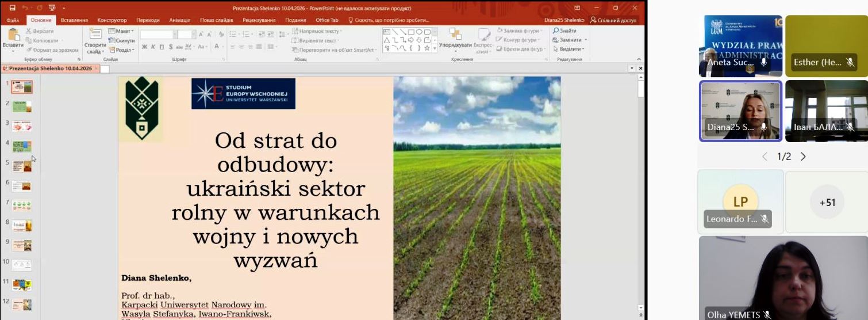This screenshot has width=868, height=320.
Task: Toggle Aneta's microphone icon
Action: pos(764,62)
